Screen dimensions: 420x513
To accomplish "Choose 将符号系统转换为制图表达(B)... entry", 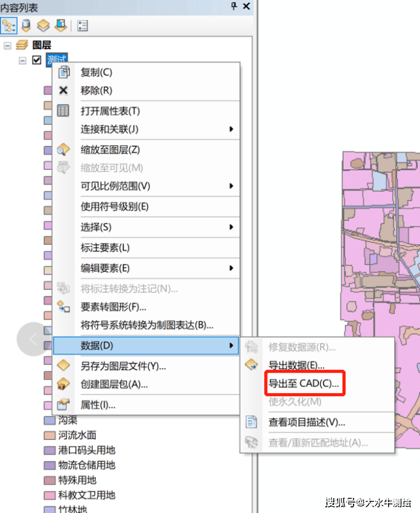I will click(146, 325).
